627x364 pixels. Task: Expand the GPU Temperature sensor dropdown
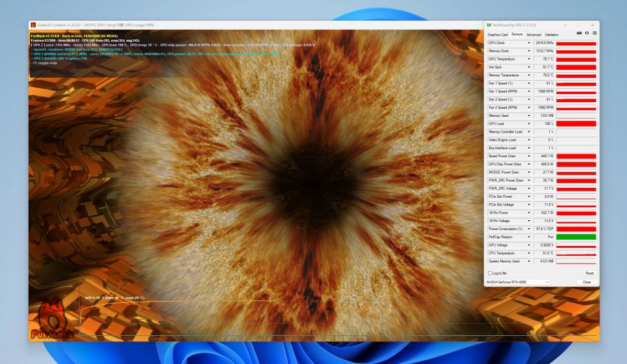(528, 59)
